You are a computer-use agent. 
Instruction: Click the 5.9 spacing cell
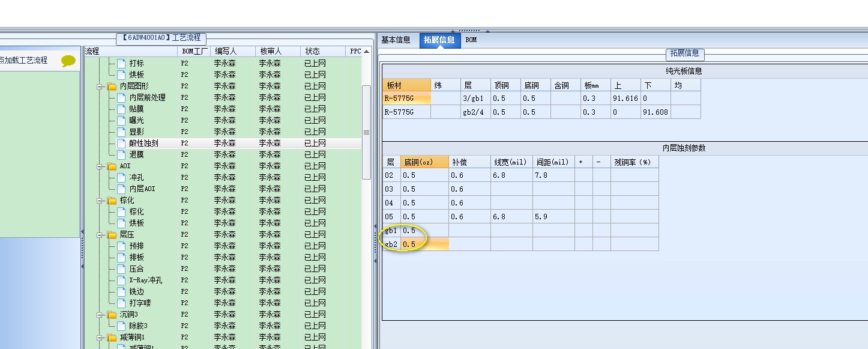pos(553,216)
